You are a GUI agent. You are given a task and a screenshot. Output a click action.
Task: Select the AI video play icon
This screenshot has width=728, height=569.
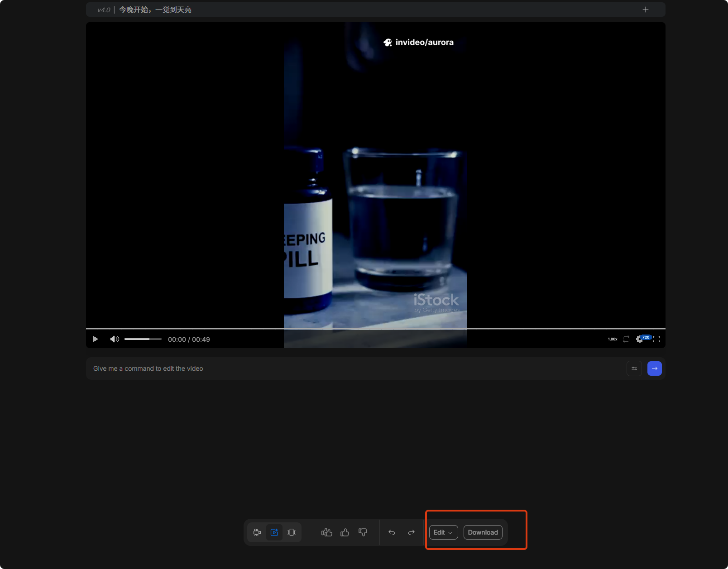coord(274,532)
